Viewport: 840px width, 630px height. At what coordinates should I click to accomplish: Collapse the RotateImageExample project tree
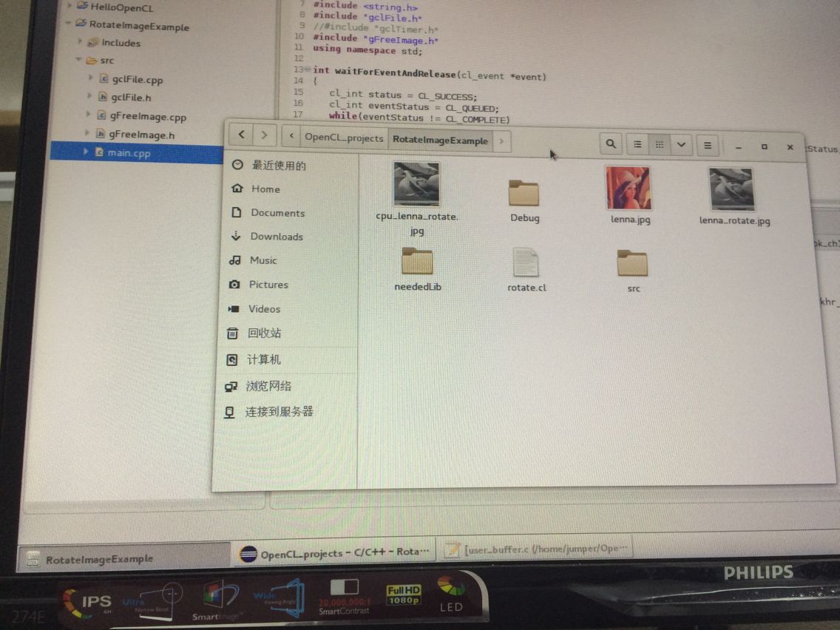coord(68,23)
